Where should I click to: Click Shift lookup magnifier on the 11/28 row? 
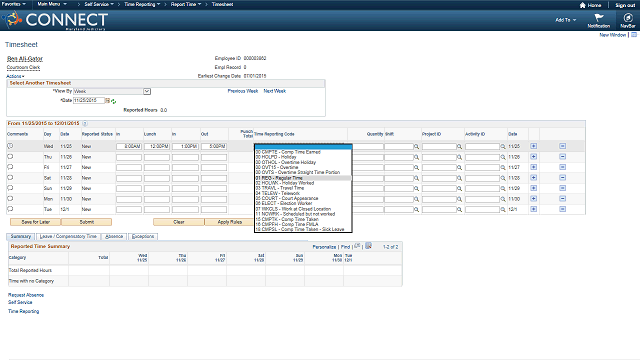coord(417,178)
